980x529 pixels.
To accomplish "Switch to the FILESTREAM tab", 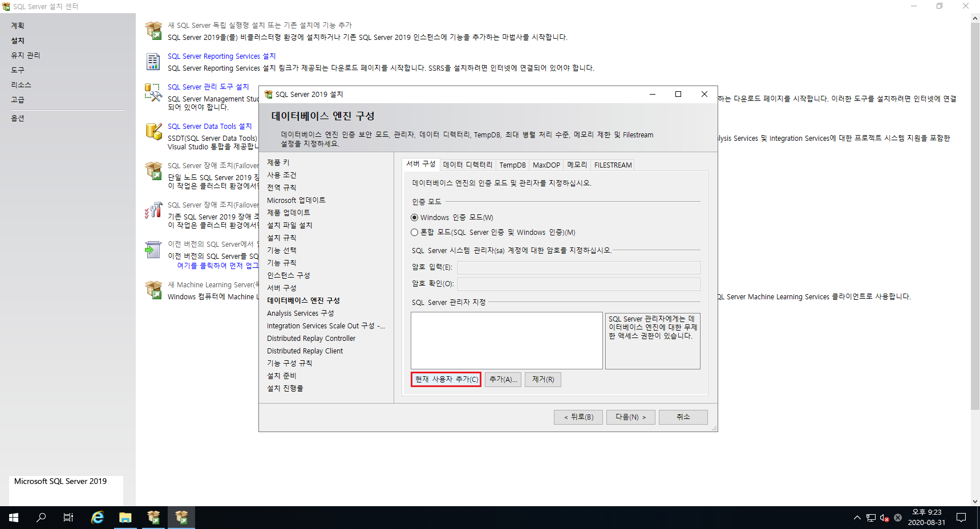I will [x=613, y=165].
